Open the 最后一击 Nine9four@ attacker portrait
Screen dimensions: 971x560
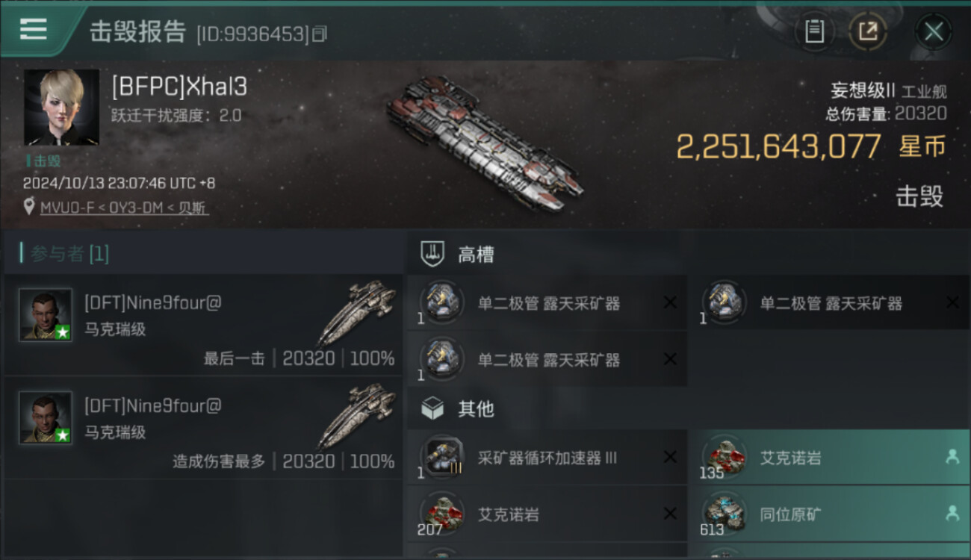coord(46,315)
